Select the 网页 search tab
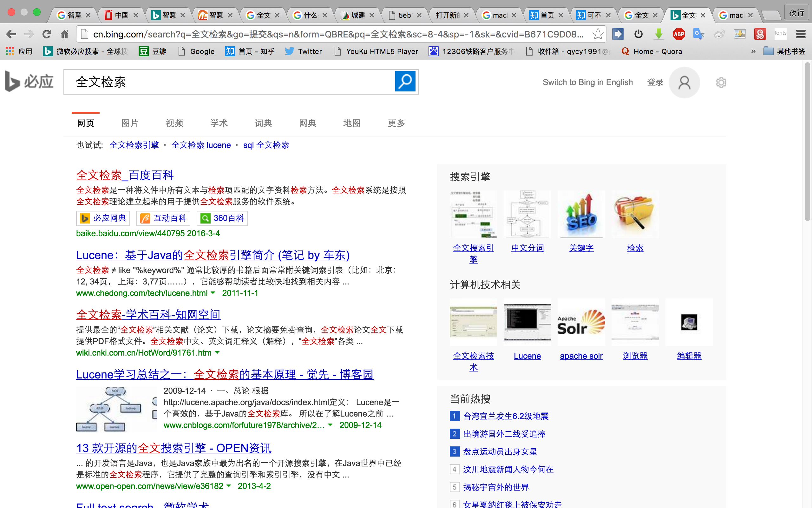 (x=86, y=123)
